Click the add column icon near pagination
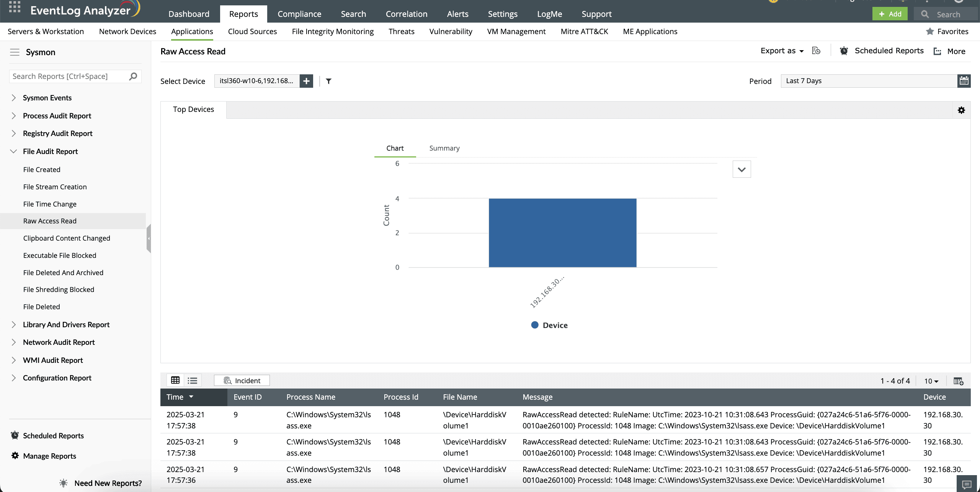 pyautogui.click(x=958, y=380)
